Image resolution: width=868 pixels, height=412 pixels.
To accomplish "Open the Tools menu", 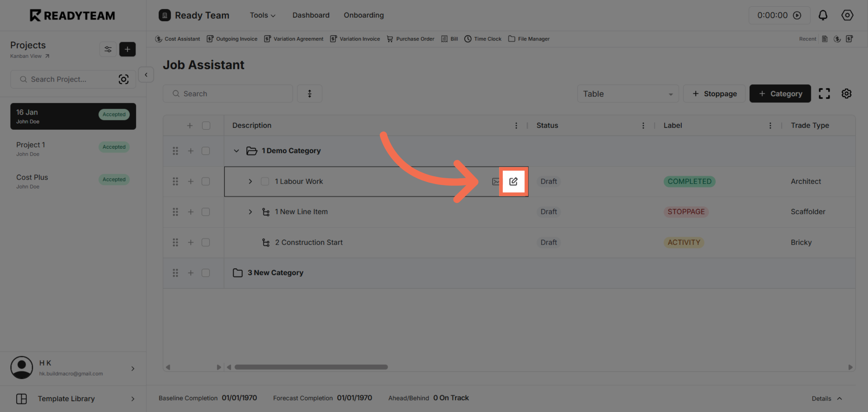I will pos(262,15).
